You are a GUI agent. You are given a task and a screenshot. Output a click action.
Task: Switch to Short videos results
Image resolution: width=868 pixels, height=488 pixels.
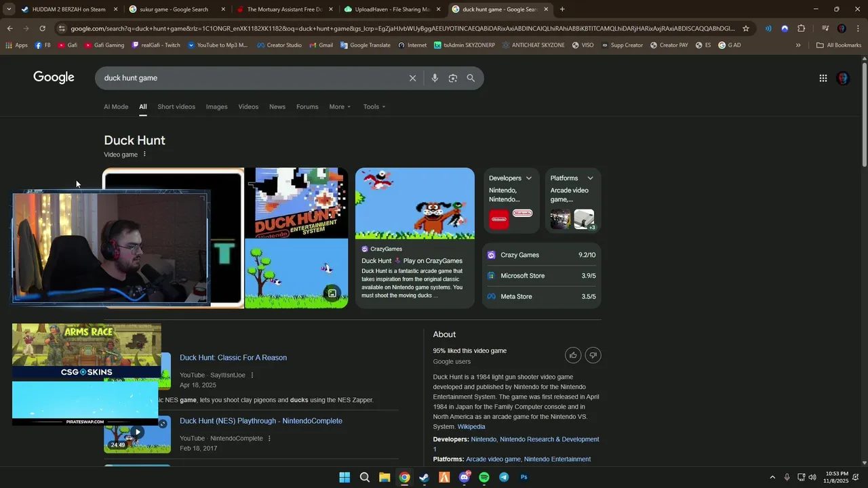[x=176, y=106]
